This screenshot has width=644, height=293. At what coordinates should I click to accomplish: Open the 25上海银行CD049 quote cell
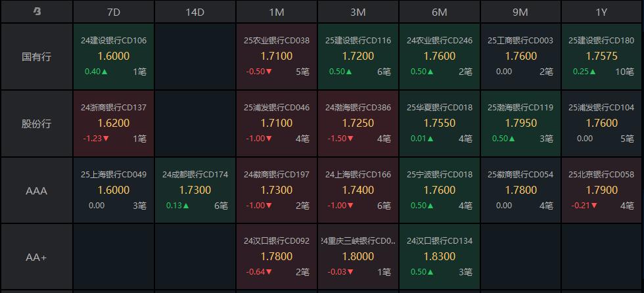point(114,191)
